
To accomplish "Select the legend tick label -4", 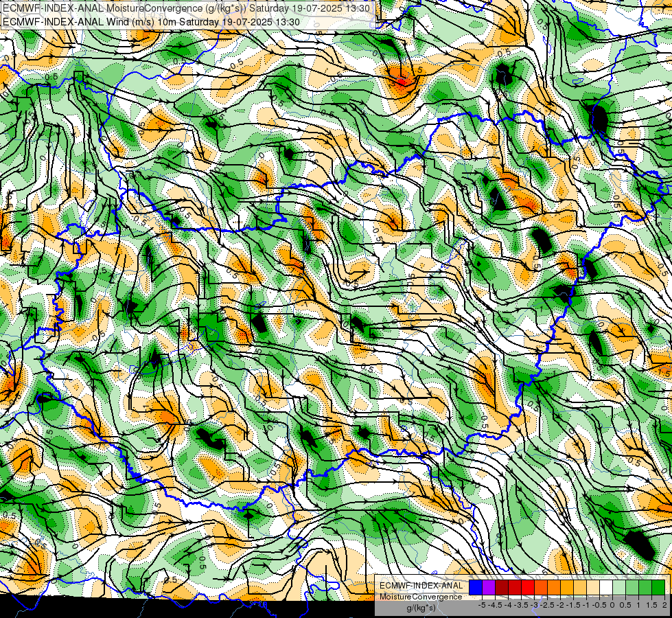I will click(508, 605).
